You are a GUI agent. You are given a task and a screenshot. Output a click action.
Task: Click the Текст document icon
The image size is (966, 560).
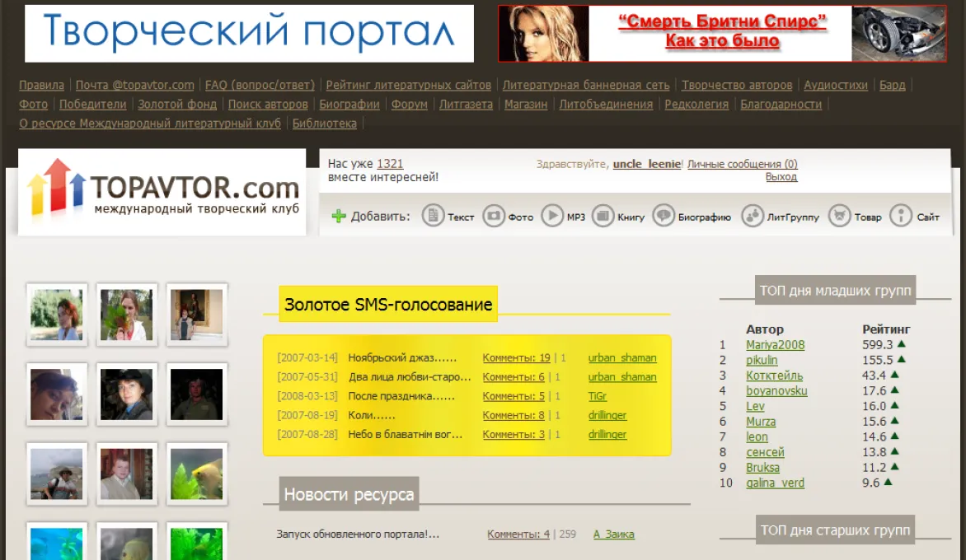point(433,216)
